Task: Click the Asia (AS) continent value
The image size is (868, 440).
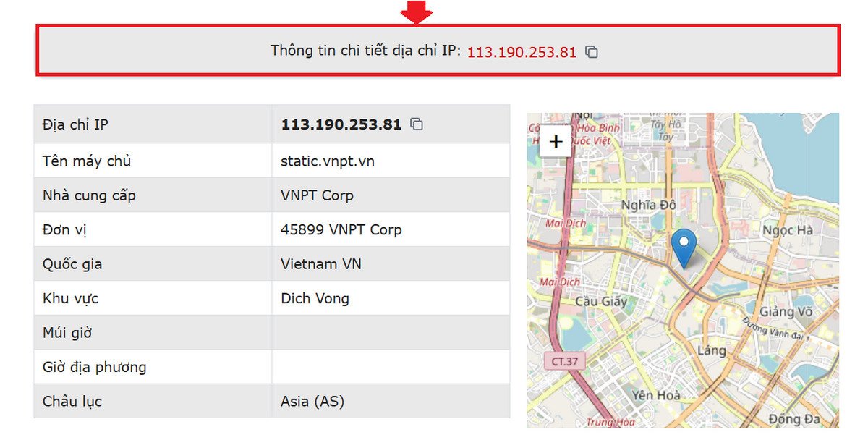Action: point(312,401)
